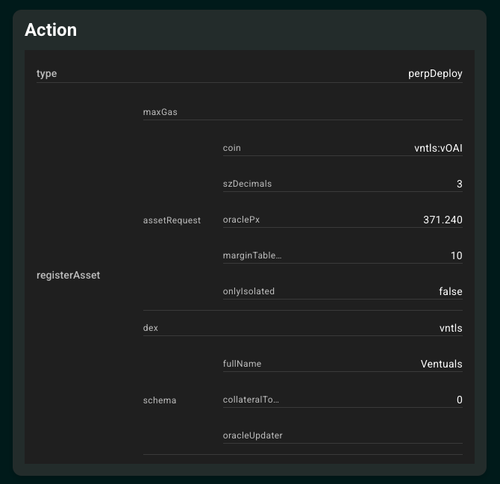Click the fullName value Ventuals
This screenshot has height=484, width=500.
(441, 364)
